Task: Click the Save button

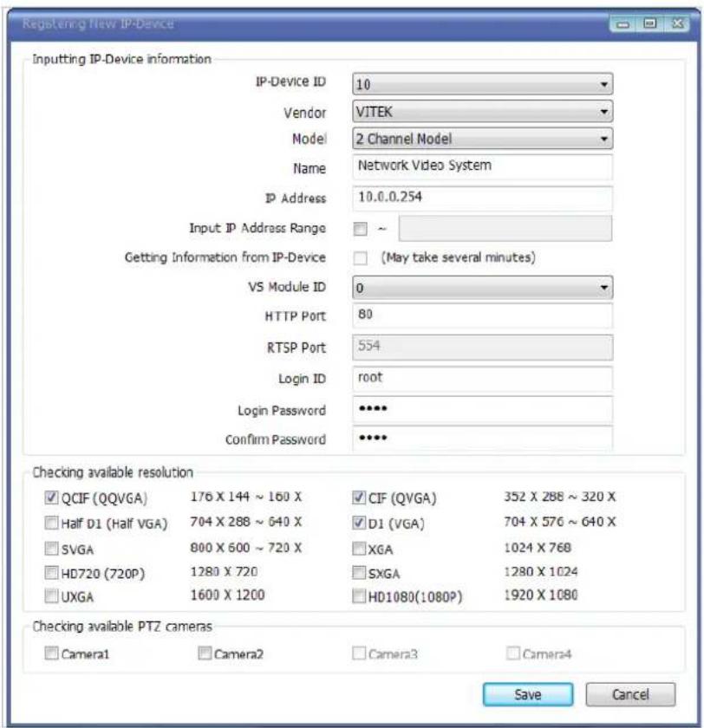Action: [528, 694]
